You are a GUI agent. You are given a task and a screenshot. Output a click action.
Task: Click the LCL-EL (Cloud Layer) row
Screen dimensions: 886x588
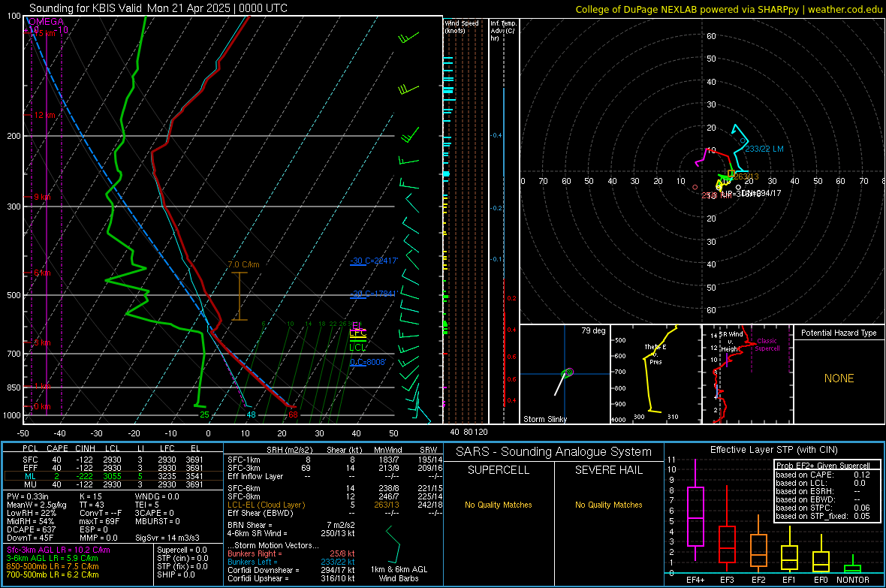coord(335,505)
